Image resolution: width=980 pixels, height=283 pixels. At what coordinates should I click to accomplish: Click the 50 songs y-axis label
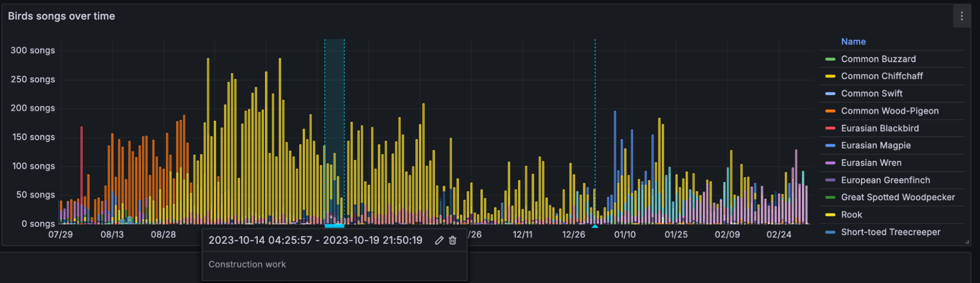[35, 195]
